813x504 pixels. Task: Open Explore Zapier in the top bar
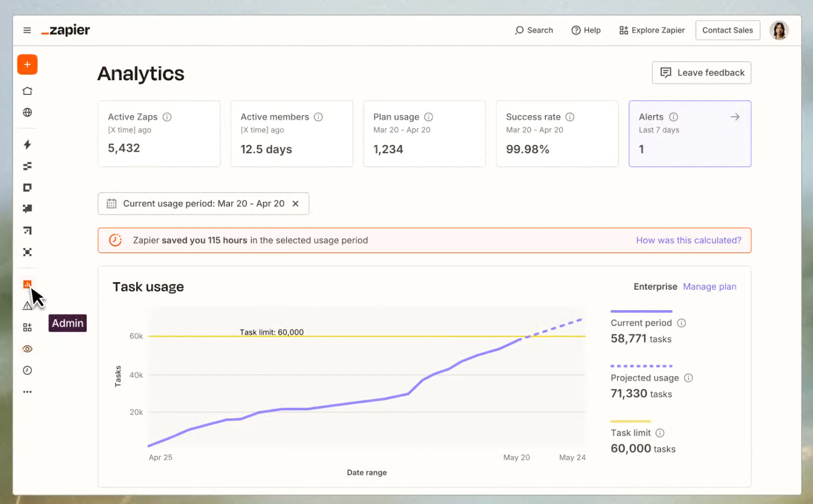[651, 30]
